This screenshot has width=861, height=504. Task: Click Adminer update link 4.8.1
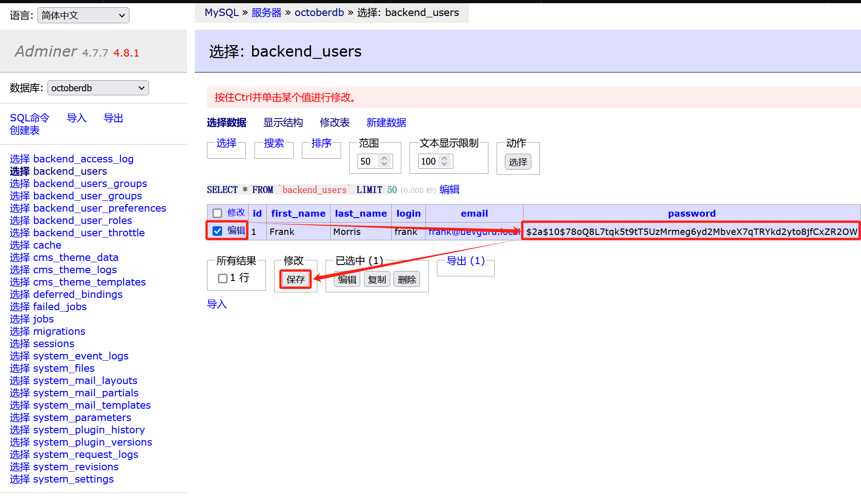(126, 52)
